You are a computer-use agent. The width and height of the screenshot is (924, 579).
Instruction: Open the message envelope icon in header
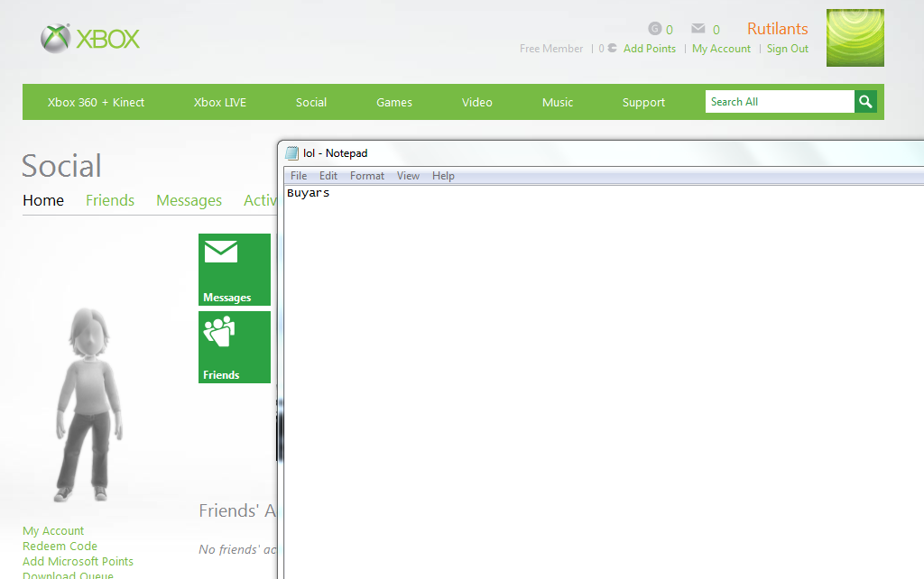pyautogui.click(x=698, y=28)
